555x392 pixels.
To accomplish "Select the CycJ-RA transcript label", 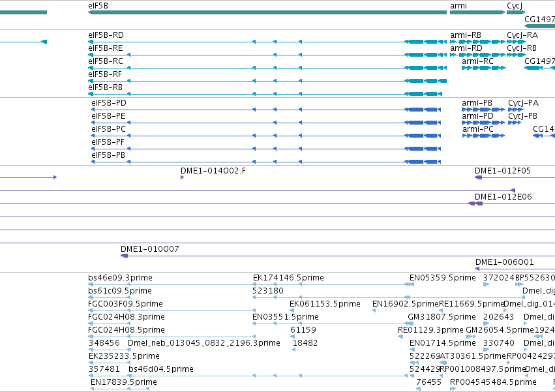I will point(522,35).
